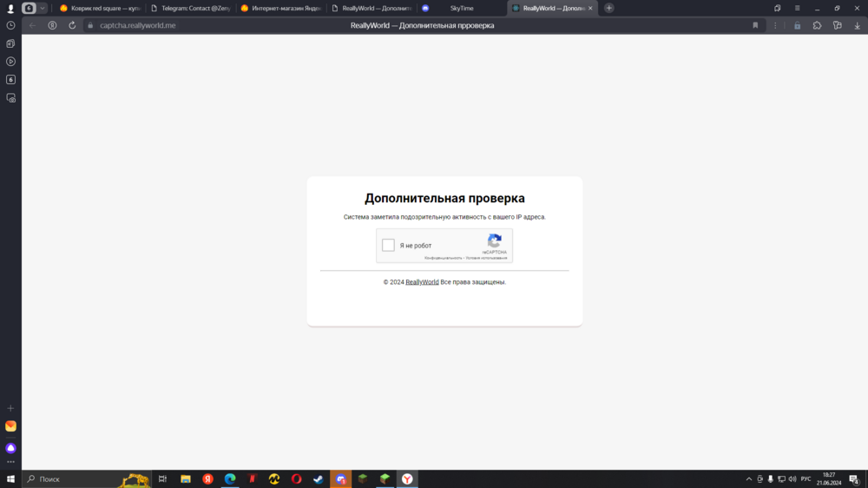Open the sidebar video play icon
The image size is (868, 488).
tap(10, 62)
